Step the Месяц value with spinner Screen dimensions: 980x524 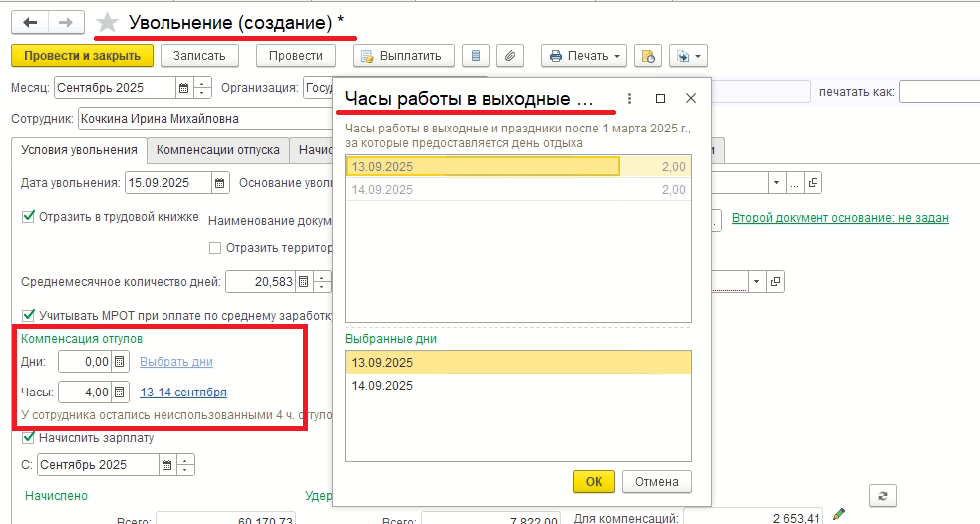click(x=202, y=88)
